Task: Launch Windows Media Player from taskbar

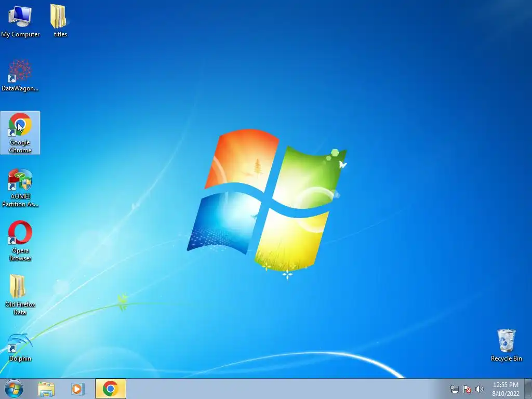Action: coord(78,389)
